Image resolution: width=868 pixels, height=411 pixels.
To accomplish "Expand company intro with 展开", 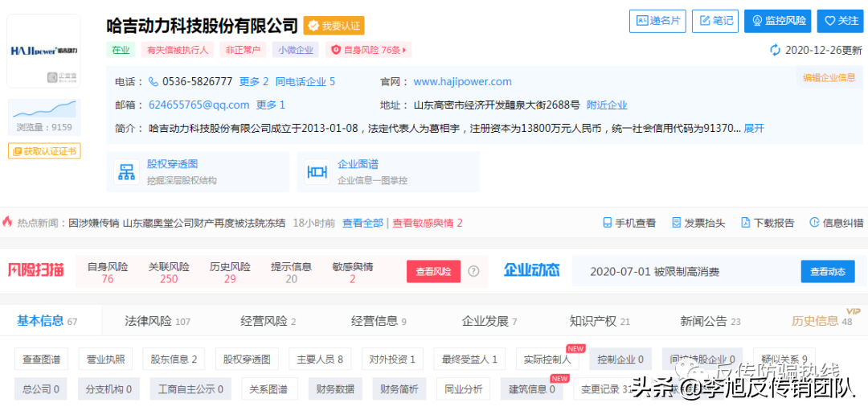I will [754, 128].
